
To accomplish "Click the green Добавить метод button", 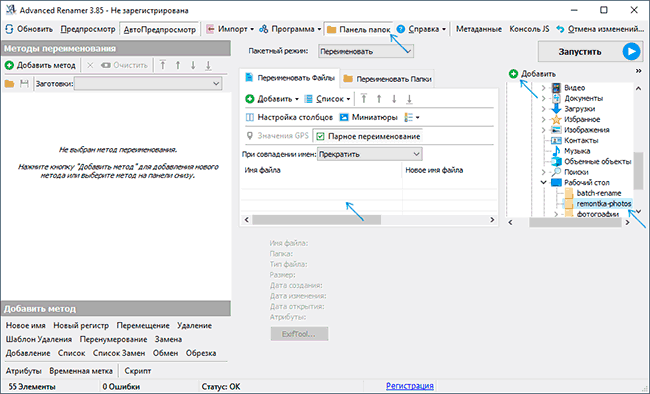I will 40,65.
